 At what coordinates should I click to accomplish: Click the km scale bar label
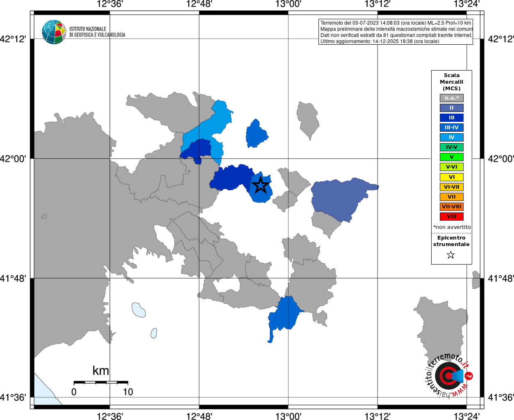point(101,371)
